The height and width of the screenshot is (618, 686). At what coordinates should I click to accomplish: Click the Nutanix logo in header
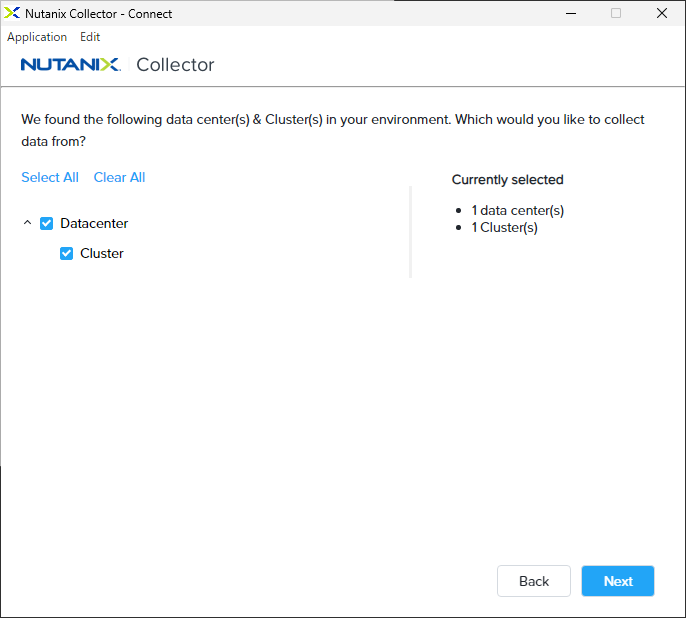click(70, 65)
